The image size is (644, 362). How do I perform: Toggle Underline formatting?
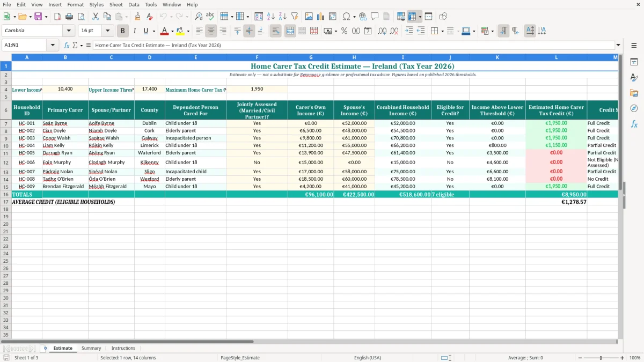pos(145,31)
